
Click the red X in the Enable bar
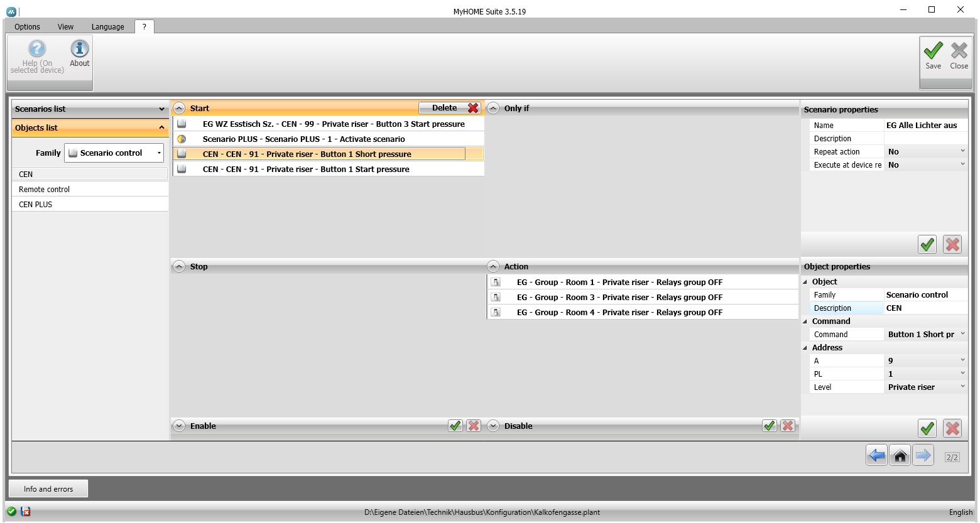pos(474,426)
